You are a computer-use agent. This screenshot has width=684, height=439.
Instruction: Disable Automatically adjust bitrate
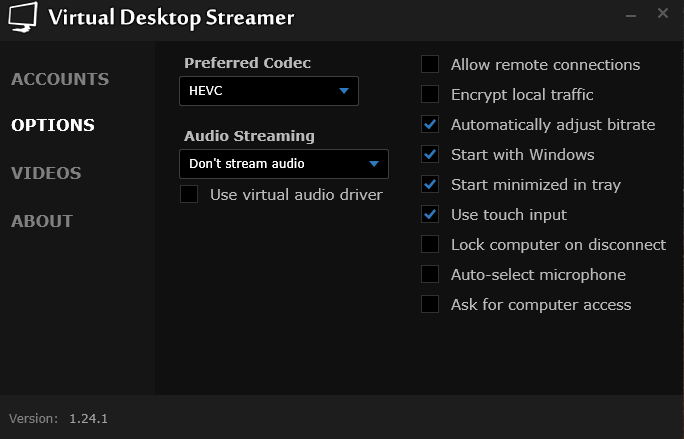tap(430, 125)
